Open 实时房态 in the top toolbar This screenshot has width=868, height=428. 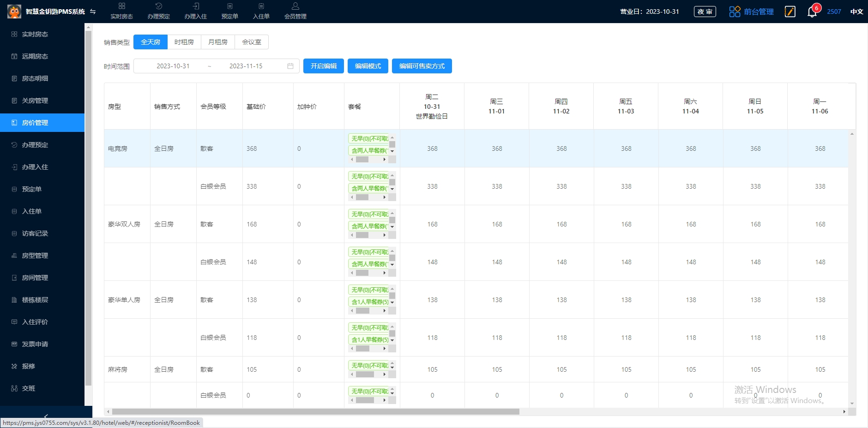coord(121,11)
